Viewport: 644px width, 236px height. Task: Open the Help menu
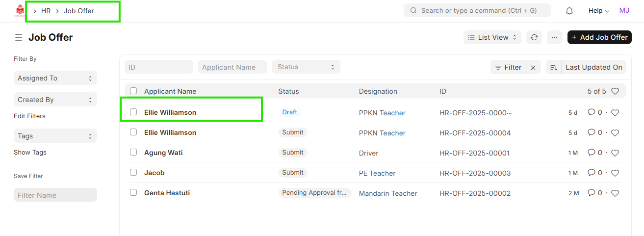(x=598, y=11)
